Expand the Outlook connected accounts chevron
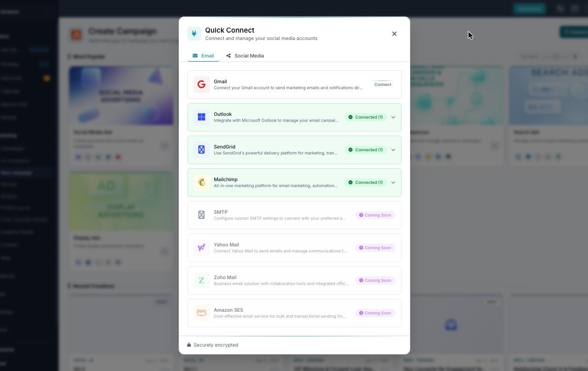The image size is (588, 371). 393,117
